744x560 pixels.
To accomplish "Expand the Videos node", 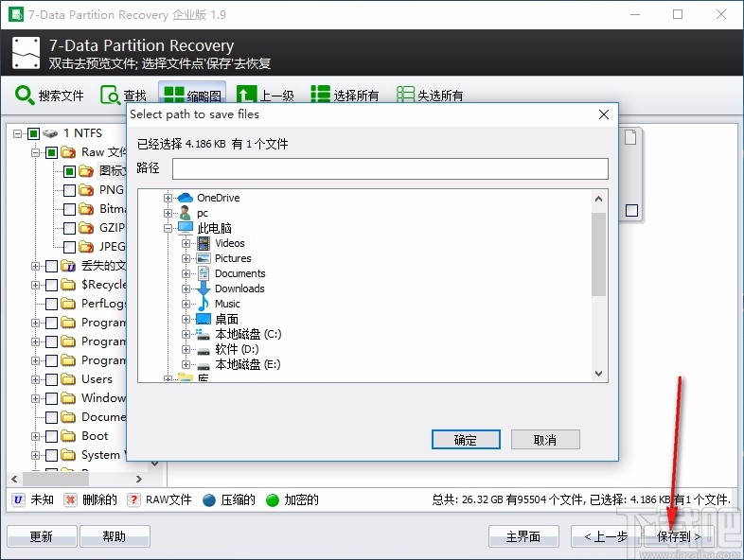I will pos(186,243).
